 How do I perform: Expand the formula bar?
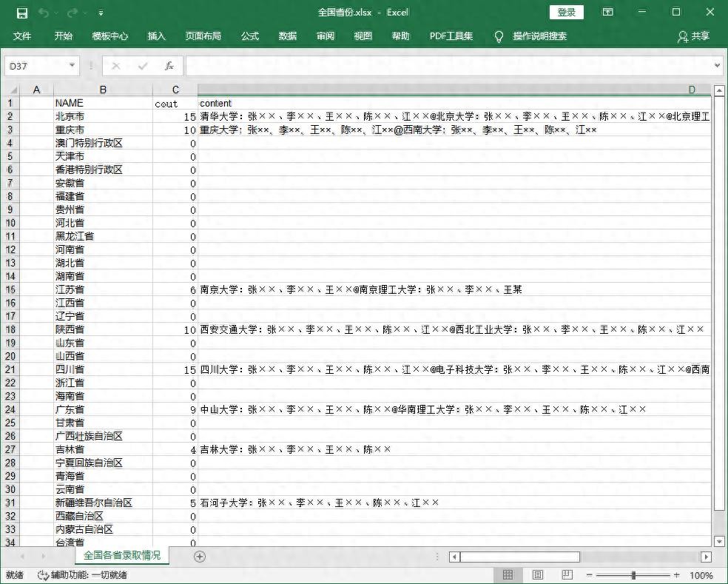click(x=717, y=66)
